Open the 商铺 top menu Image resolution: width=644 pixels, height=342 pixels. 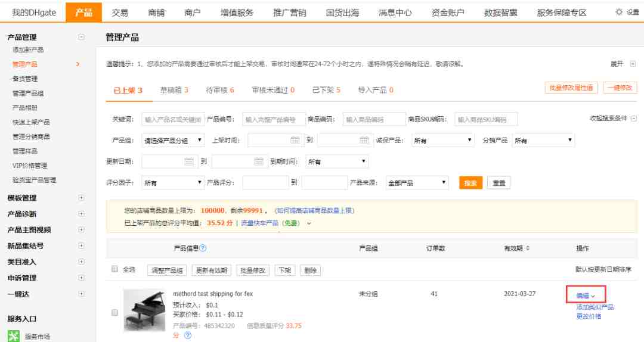click(156, 13)
